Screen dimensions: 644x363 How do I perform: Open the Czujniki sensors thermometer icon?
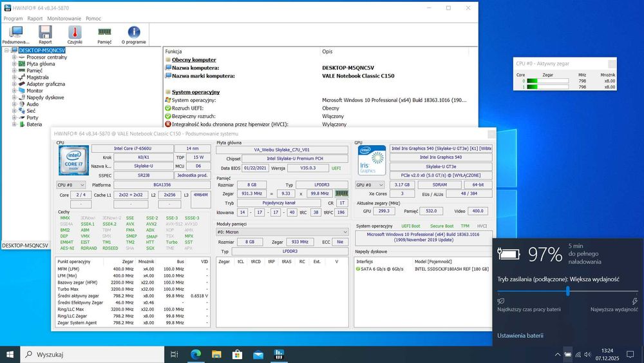coord(75,35)
